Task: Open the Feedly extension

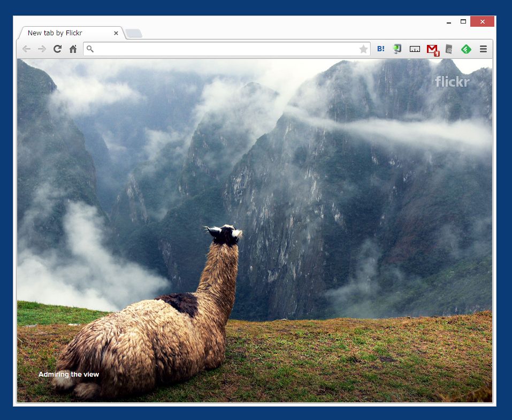Action: (x=466, y=49)
